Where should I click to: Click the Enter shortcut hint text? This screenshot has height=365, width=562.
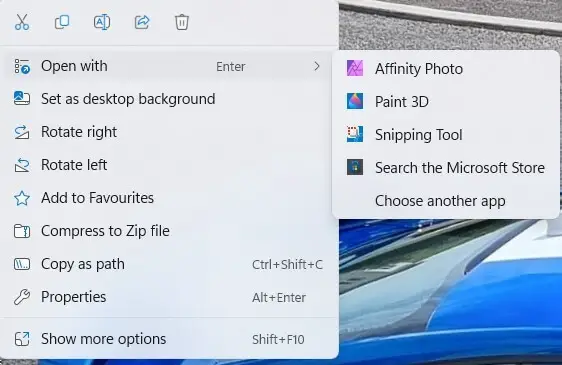click(x=230, y=67)
